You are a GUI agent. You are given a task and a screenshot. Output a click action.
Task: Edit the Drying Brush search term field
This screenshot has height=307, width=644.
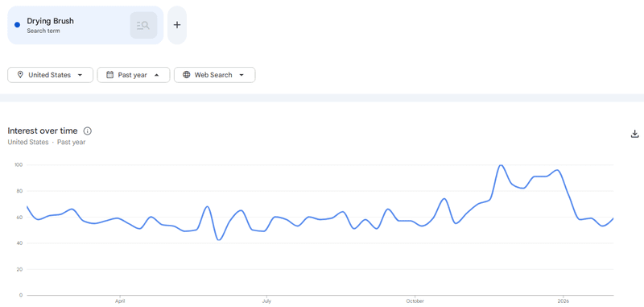85,25
